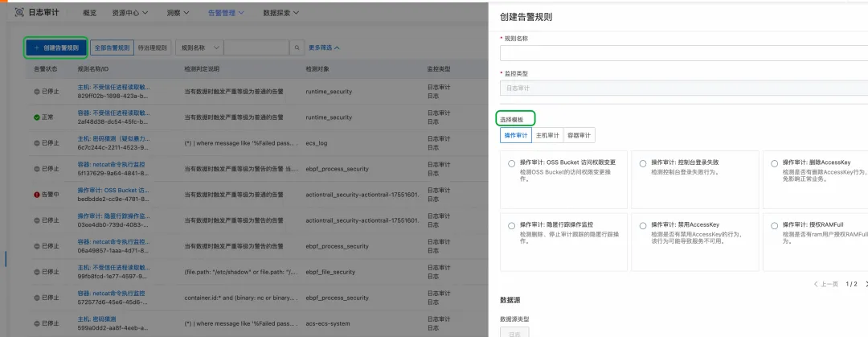The height and width of the screenshot is (337, 868).
Task: Open the 主机: 密码猜测（疑似暴力... rule link
Action: point(113,139)
